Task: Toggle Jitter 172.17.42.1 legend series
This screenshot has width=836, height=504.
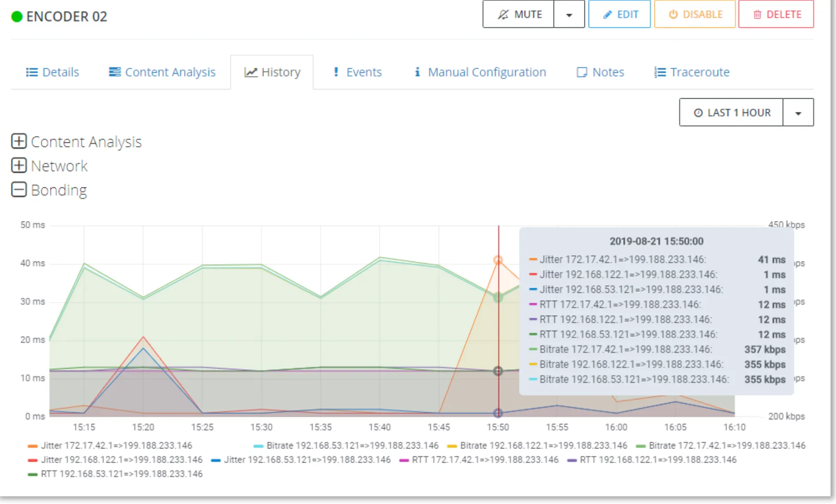Action: pyautogui.click(x=110, y=446)
